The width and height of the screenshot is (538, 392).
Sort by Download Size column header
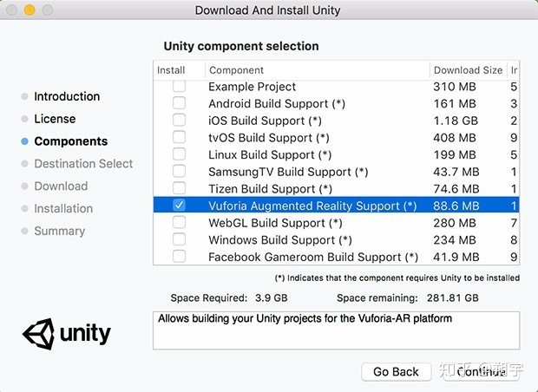click(469, 70)
